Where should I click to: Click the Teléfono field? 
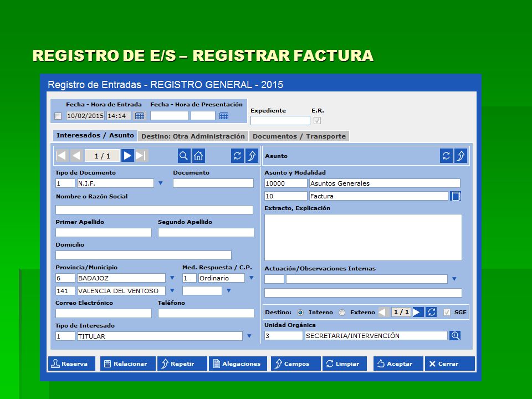point(206,313)
